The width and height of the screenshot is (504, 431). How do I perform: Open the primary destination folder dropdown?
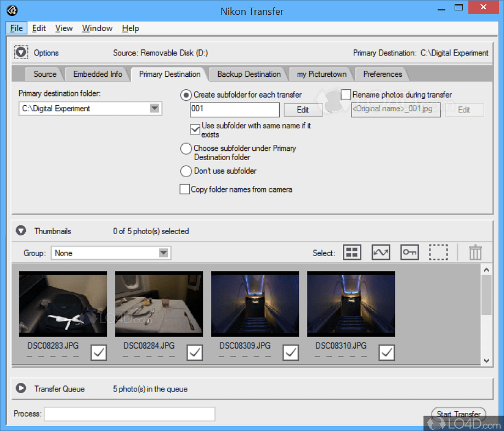[x=154, y=109]
